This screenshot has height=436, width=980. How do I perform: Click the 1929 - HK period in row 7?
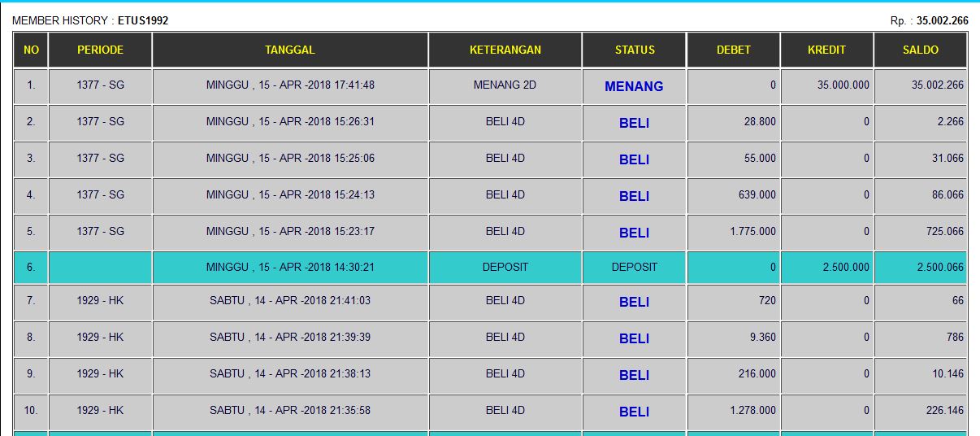click(100, 301)
